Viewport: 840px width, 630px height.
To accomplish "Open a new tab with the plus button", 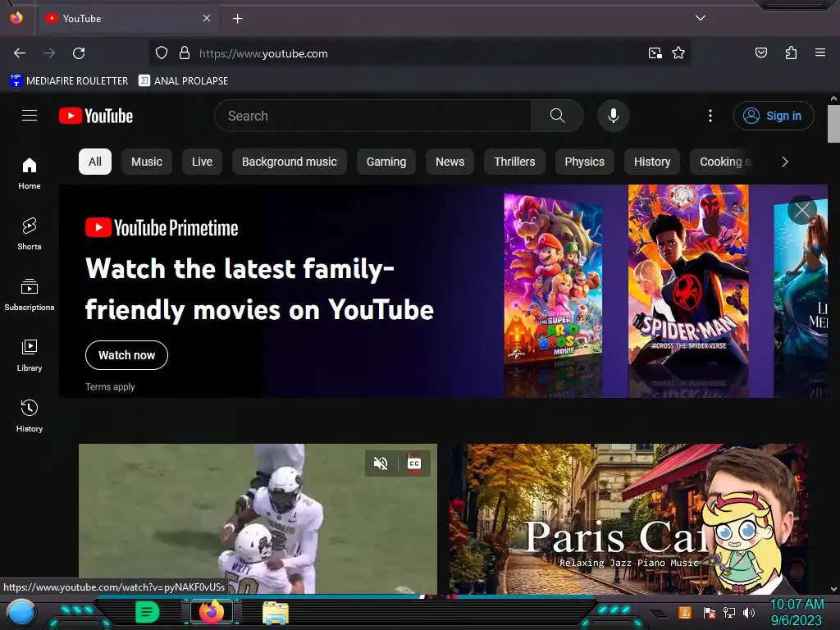I will tap(237, 19).
